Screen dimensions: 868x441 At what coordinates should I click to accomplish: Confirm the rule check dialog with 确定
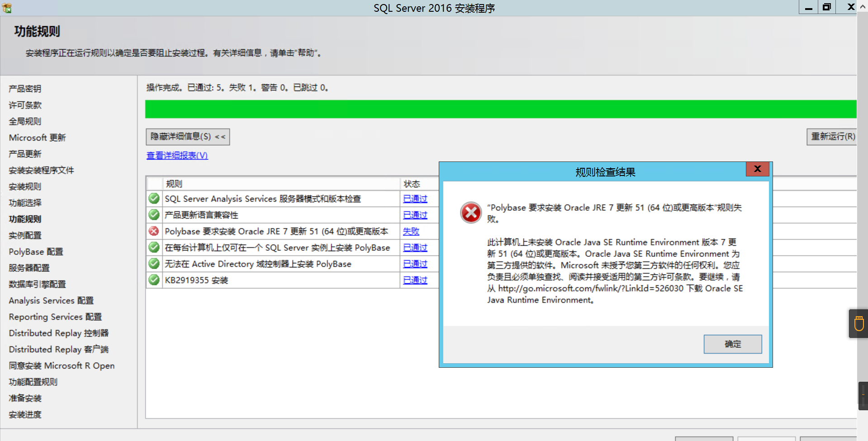(733, 344)
